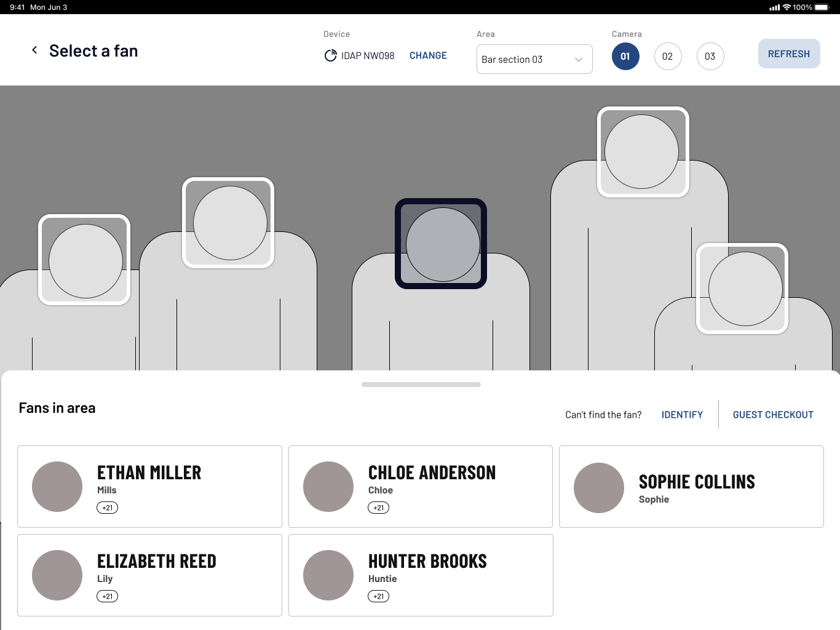Image resolution: width=840 pixels, height=630 pixels.
Task: Switch to camera 01
Action: (x=625, y=57)
